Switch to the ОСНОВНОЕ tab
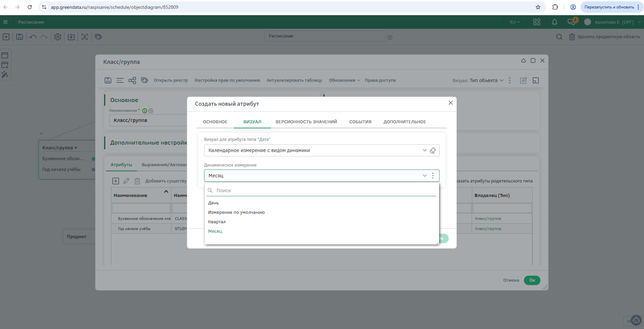 tap(215, 122)
